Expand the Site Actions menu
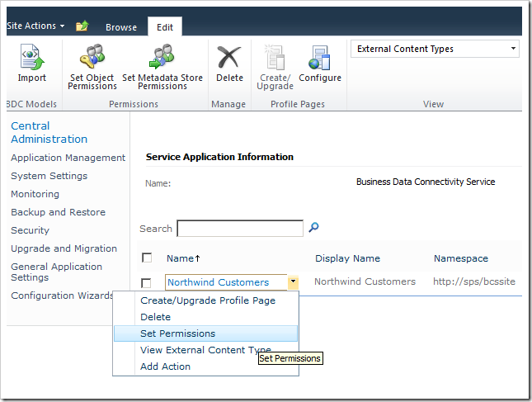Image resolution: width=532 pixels, height=402 pixels. pyautogui.click(x=35, y=26)
